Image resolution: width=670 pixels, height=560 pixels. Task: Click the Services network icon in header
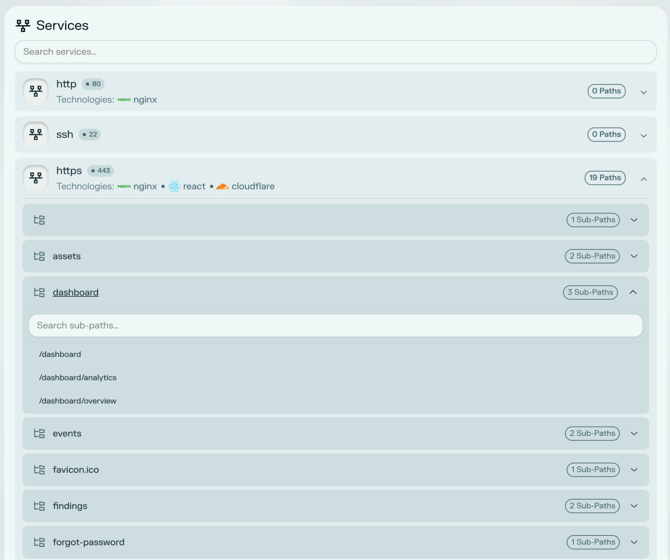click(x=23, y=26)
